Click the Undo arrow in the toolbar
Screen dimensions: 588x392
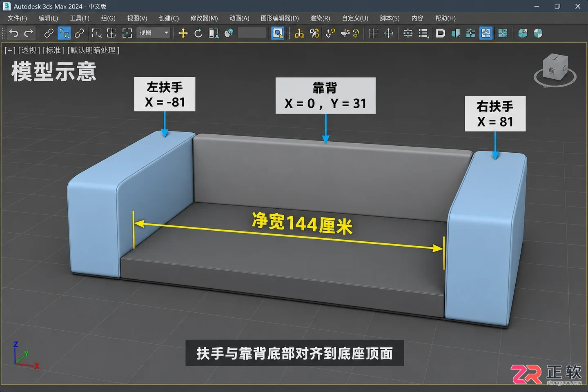click(14, 33)
